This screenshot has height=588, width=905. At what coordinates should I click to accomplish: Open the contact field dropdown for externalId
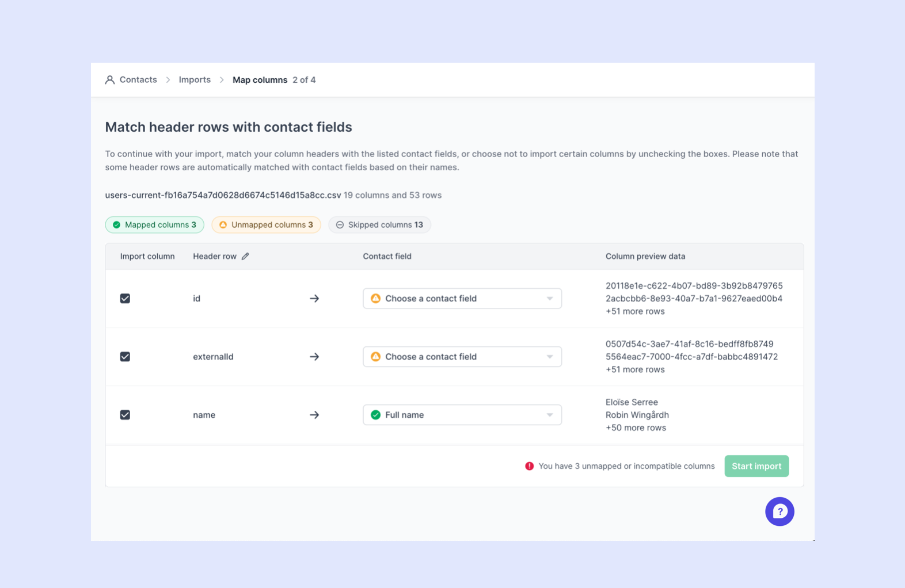pyautogui.click(x=462, y=357)
